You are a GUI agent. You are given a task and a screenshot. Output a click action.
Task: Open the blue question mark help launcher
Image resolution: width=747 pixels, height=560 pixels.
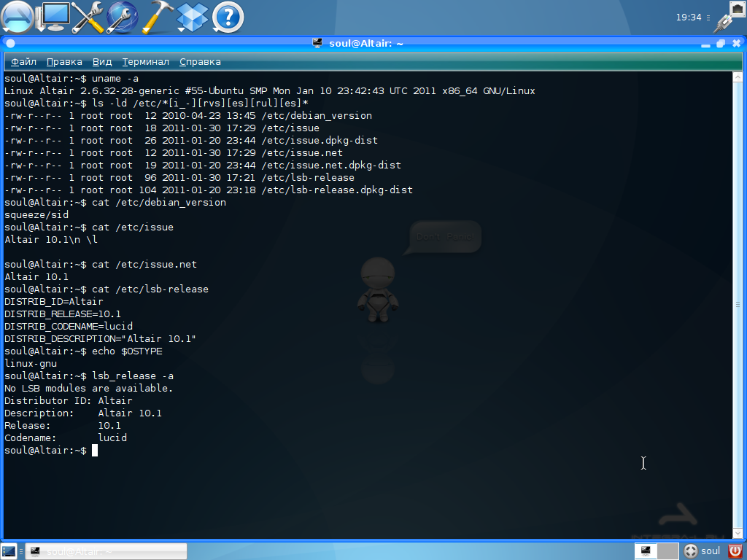coord(228,17)
